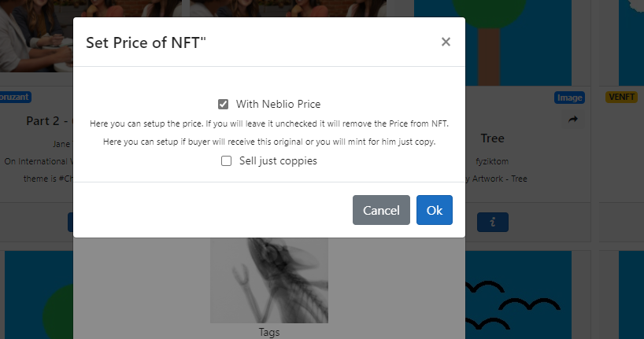Uncheck the With Neblio Price checkbox
The height and width of the screenshot is (339, 644).
(x=223, y=105)
